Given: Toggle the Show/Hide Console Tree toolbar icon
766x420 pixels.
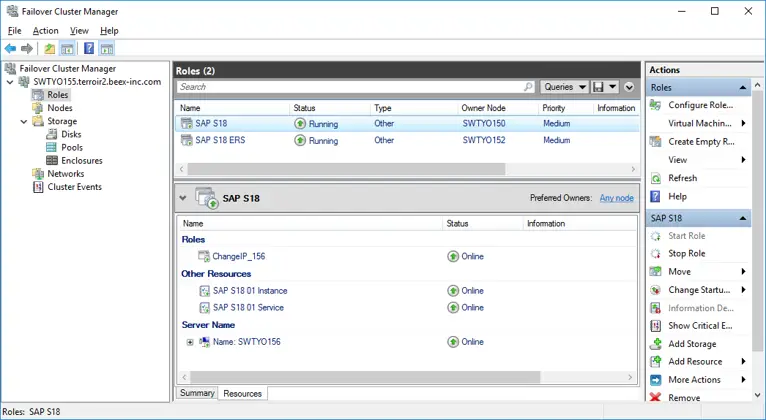Looking at the screenshot, I should click(67, 48).
